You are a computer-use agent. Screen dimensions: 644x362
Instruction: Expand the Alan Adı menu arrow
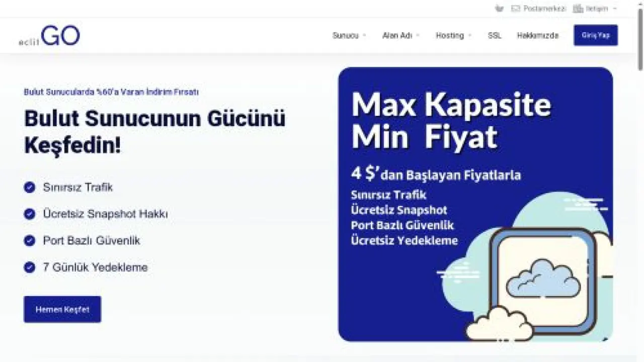[418, 36]
